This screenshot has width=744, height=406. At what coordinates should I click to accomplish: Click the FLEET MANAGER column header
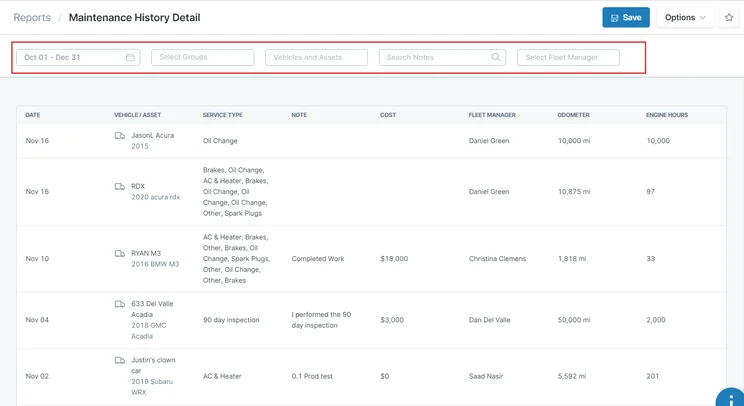tap(492, 115)
